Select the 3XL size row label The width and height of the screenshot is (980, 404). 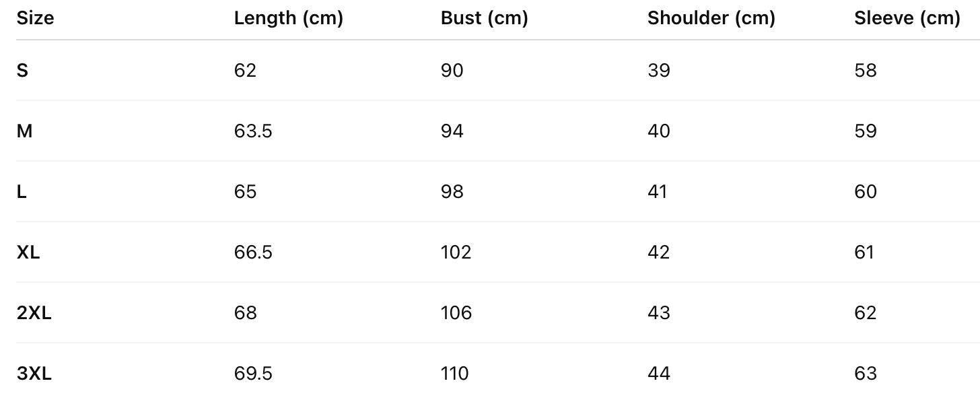click(34, 374)
